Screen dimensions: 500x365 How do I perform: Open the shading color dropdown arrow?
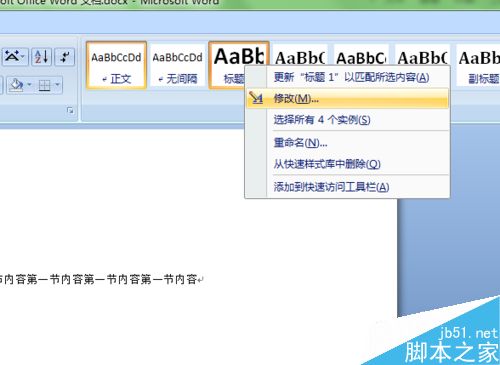(x=29, y=85)
